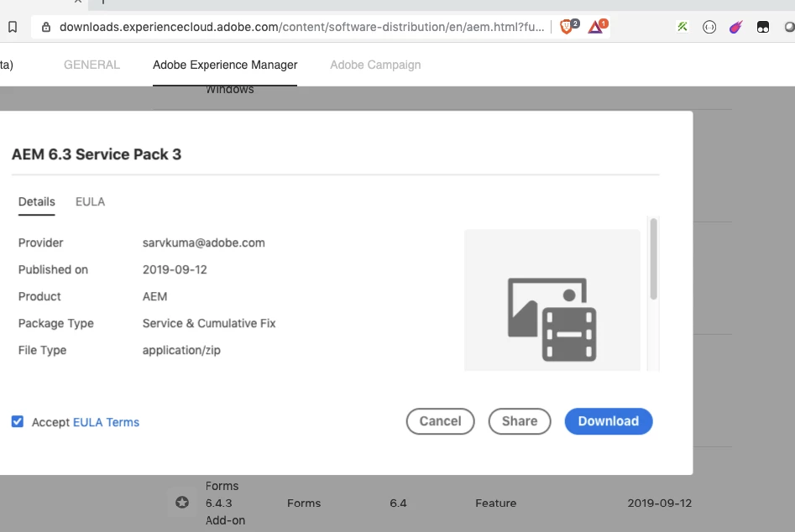795x532 pixels.
Task: Uncheck the Accept EULA Terms checkbox
Action: click(18, 421)
